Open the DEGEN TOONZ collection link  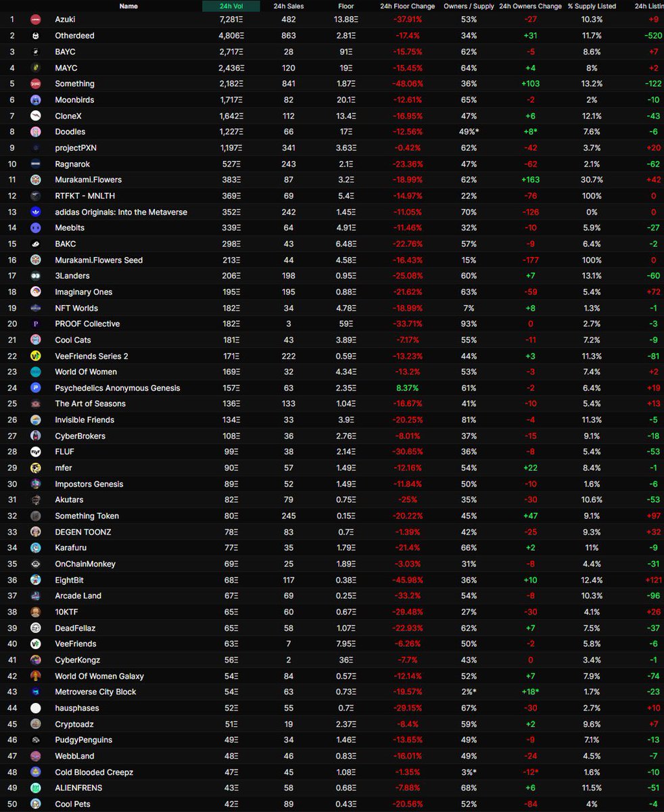tap(85, 532)
